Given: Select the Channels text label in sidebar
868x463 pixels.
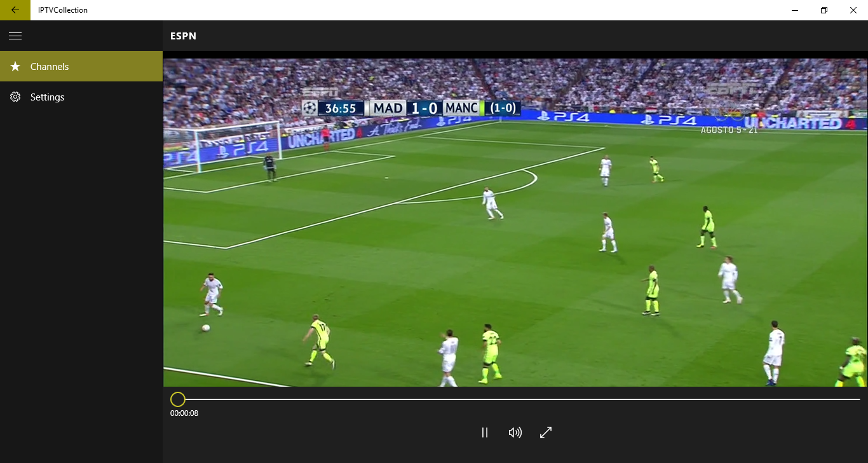Looking at the screenshot, I should [50, 67].
